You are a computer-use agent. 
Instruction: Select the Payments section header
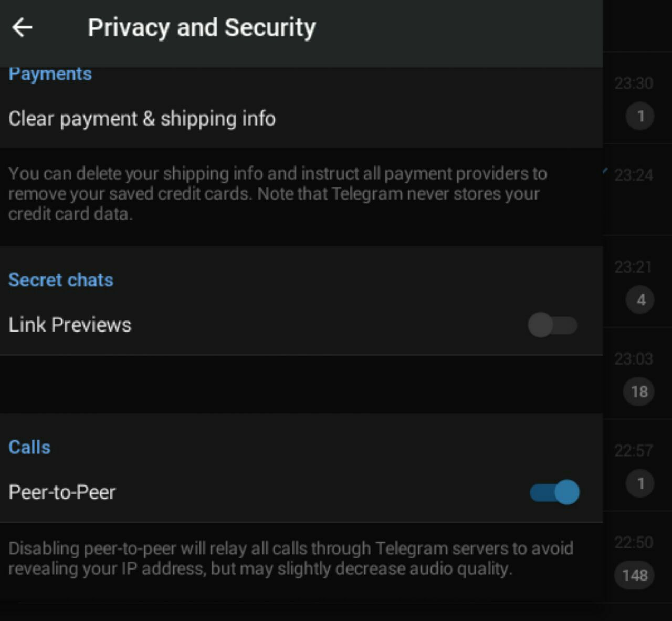[50, 74]
